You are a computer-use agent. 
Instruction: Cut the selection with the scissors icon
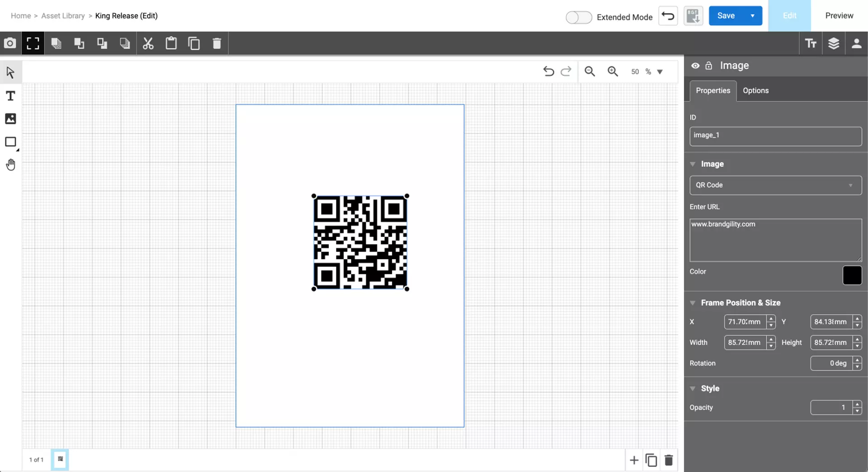148,43
